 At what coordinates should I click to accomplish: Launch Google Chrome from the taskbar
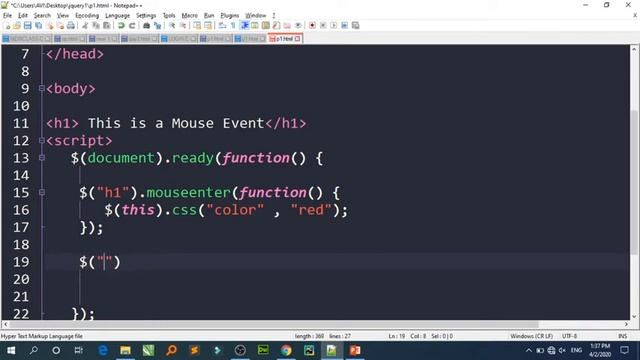[x=286, y=350]
